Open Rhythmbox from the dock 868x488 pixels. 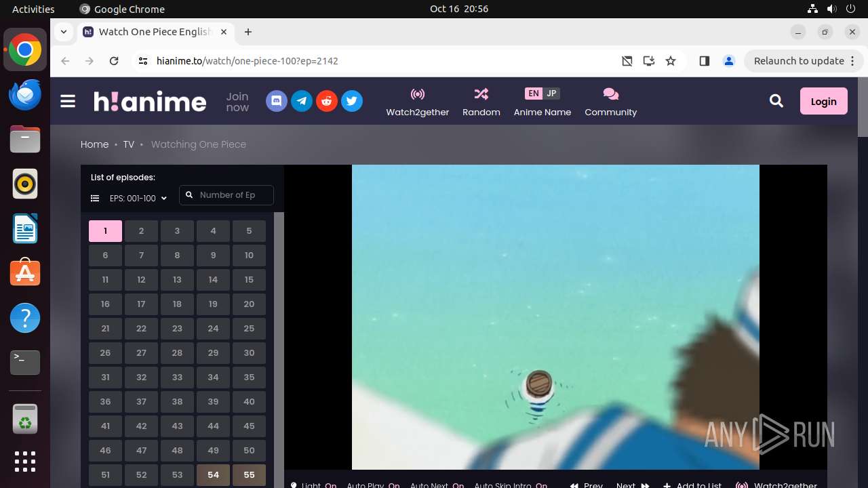pos(25,184)
